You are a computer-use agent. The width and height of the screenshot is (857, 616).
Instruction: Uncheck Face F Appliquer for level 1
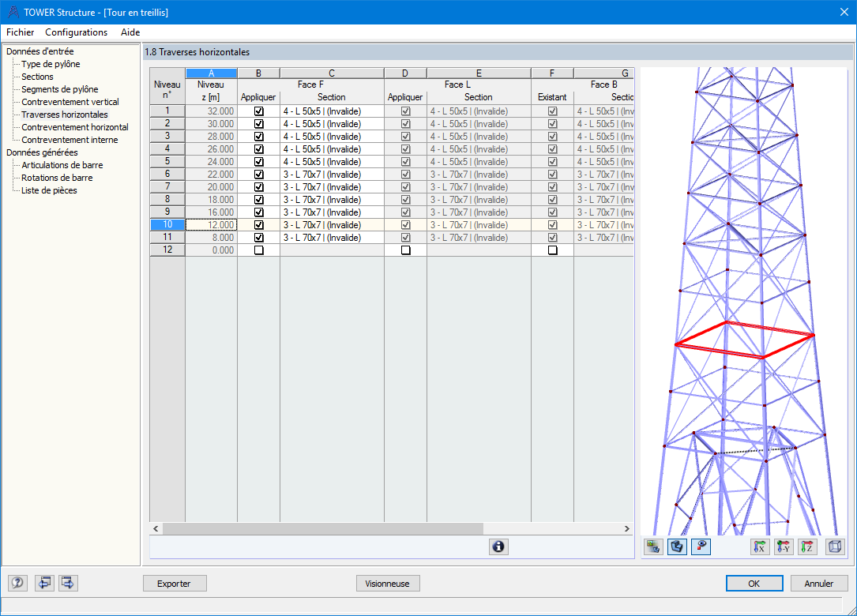(258, 111)
